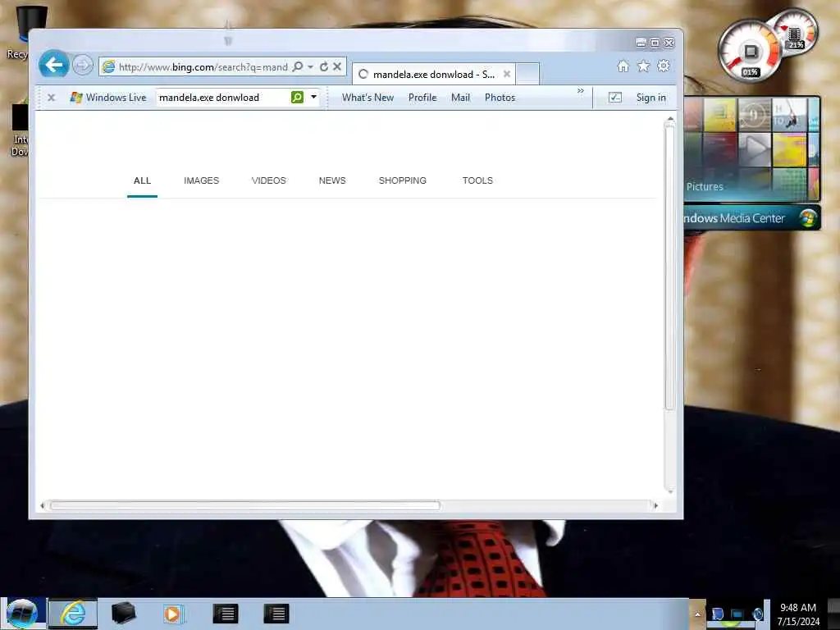Click the forward navigation arrow
This screenshot has height=630, width=840.
(82, 66)
